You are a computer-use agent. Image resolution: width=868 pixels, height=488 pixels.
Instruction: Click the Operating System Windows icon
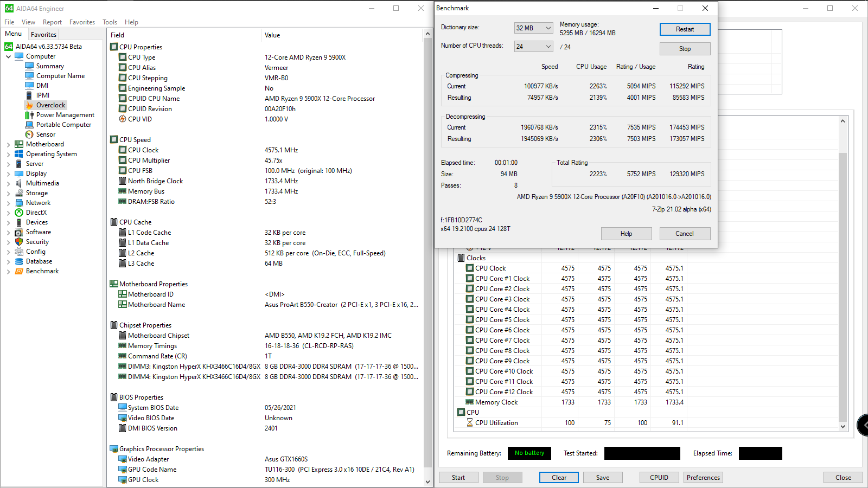coord(19,154)
